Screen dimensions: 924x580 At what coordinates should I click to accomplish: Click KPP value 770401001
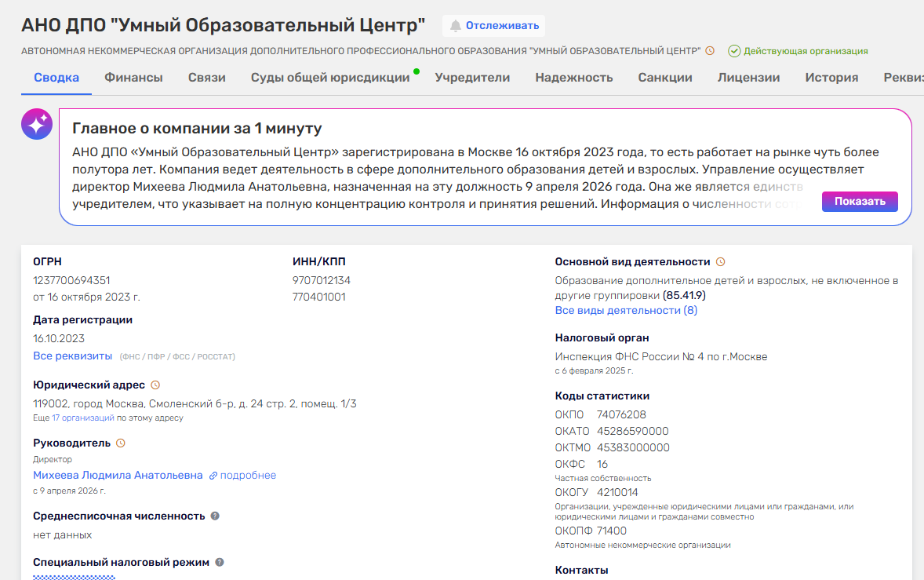[318, 297]
